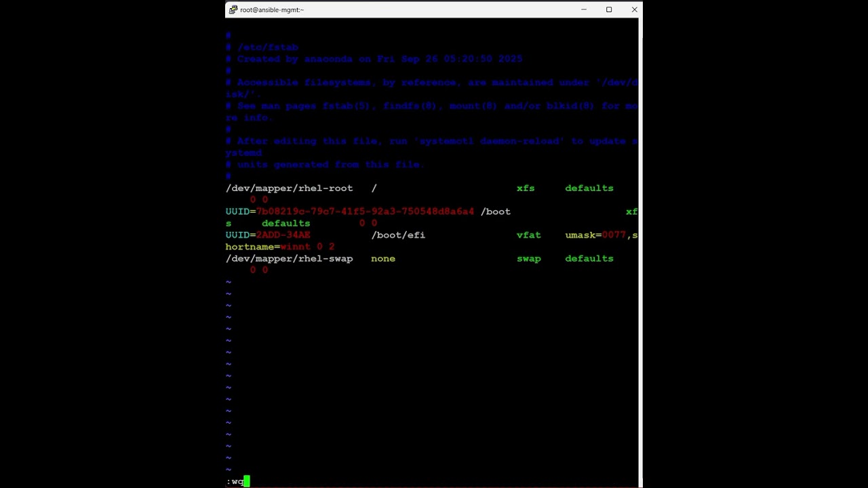Click the 'Created by anaconda' comment line
This screenshot has width=868, height=488.
[374, 59]
